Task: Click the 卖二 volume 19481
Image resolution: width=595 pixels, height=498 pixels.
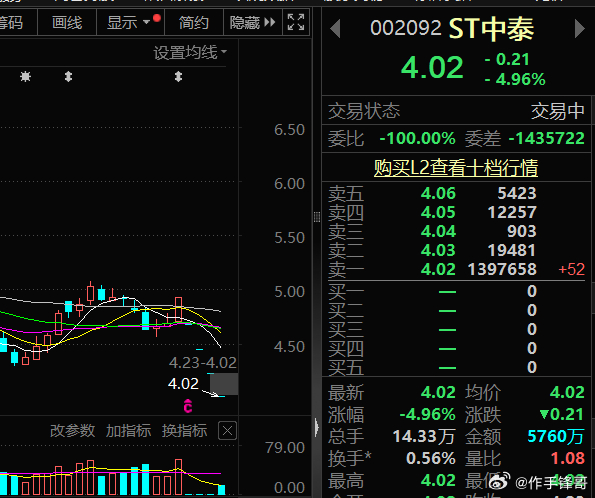Action: pos(512,250)
